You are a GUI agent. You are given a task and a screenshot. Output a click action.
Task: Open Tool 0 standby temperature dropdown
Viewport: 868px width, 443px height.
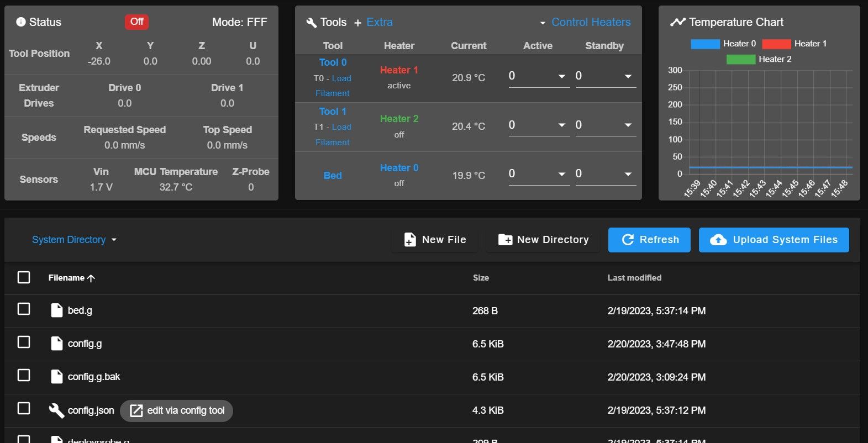click(628, 76)
